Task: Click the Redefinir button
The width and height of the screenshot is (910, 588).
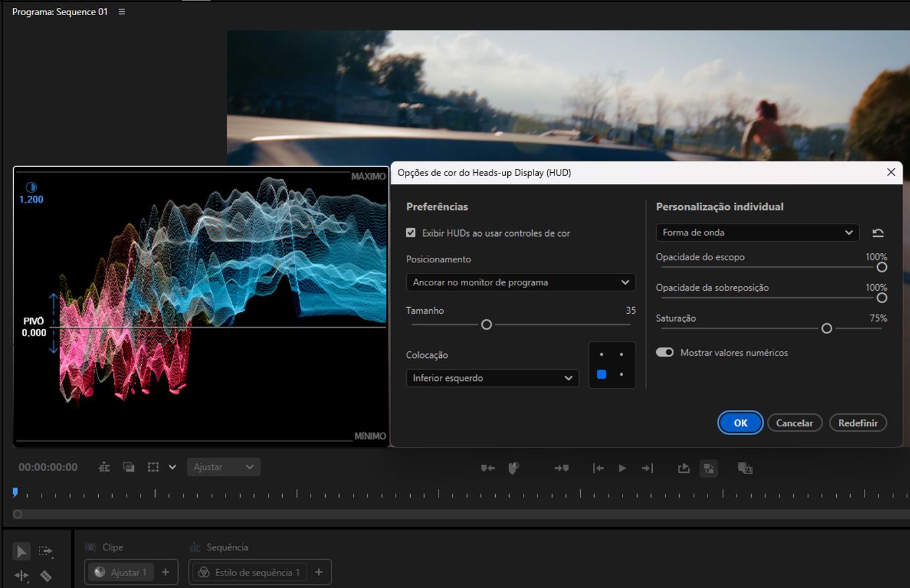Action: [858, 423]
